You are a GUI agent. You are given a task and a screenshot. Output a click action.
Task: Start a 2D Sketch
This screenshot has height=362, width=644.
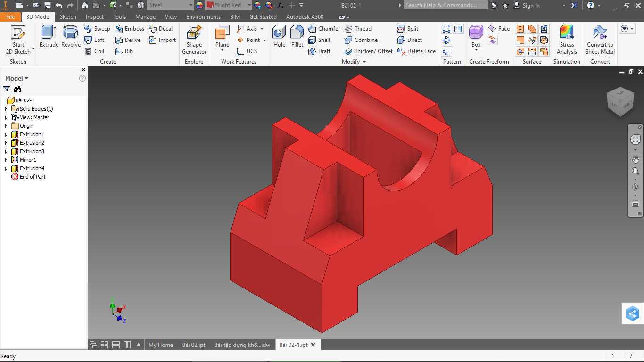point(18,40)
